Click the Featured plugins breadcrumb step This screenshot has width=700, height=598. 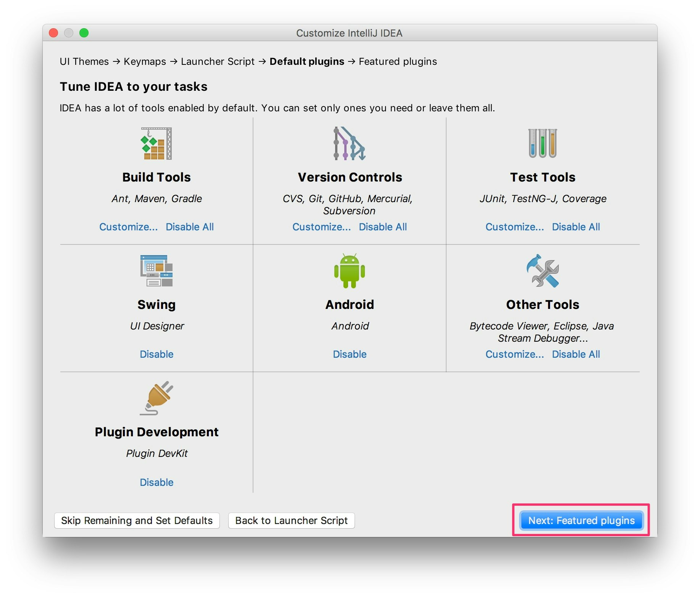(x=398, y=61)
